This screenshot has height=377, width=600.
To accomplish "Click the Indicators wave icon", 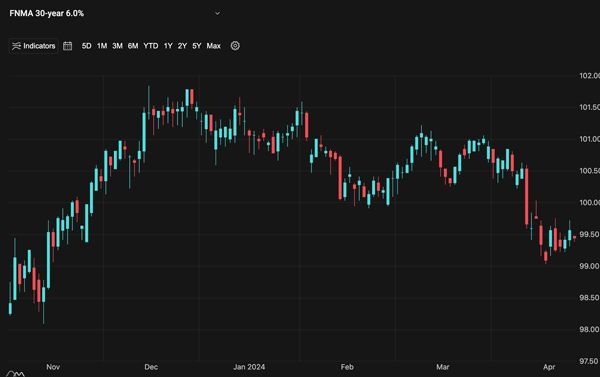I will (16, 46).
